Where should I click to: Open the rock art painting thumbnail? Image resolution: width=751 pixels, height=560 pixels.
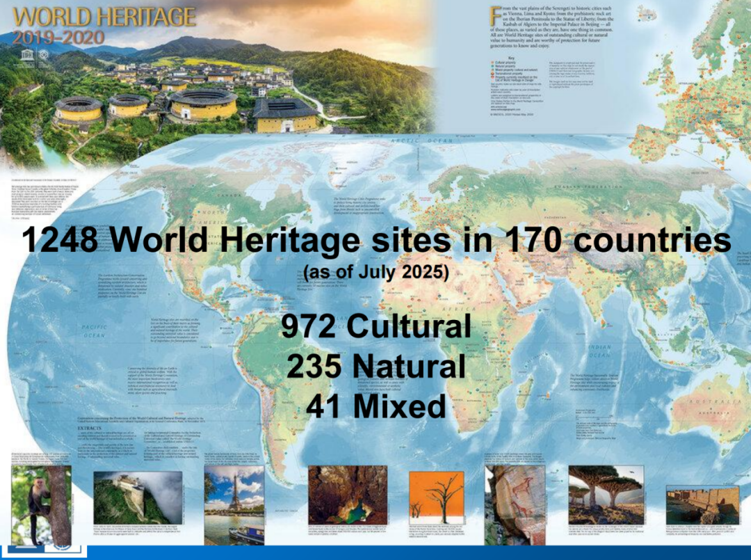515,505
